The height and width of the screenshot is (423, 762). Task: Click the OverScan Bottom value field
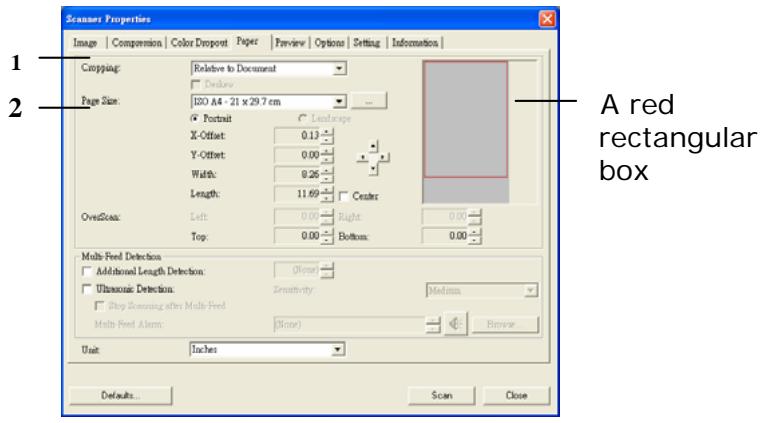tap(445, 236)
